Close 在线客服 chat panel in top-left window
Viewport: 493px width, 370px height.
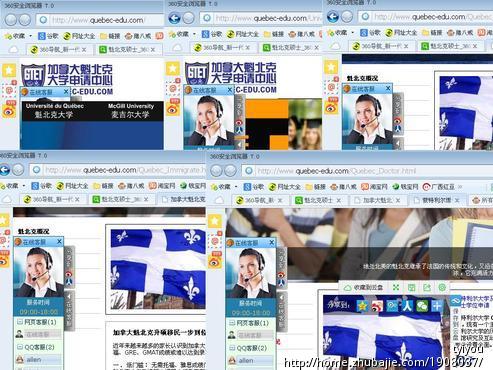[x=66, y=91]
